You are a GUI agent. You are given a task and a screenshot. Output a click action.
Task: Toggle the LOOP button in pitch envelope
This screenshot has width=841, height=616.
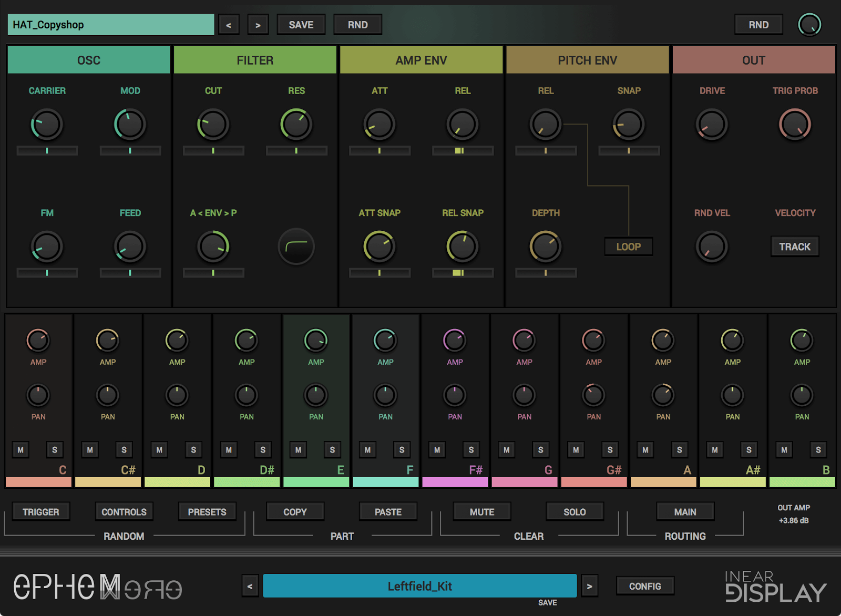pos(629,247)
